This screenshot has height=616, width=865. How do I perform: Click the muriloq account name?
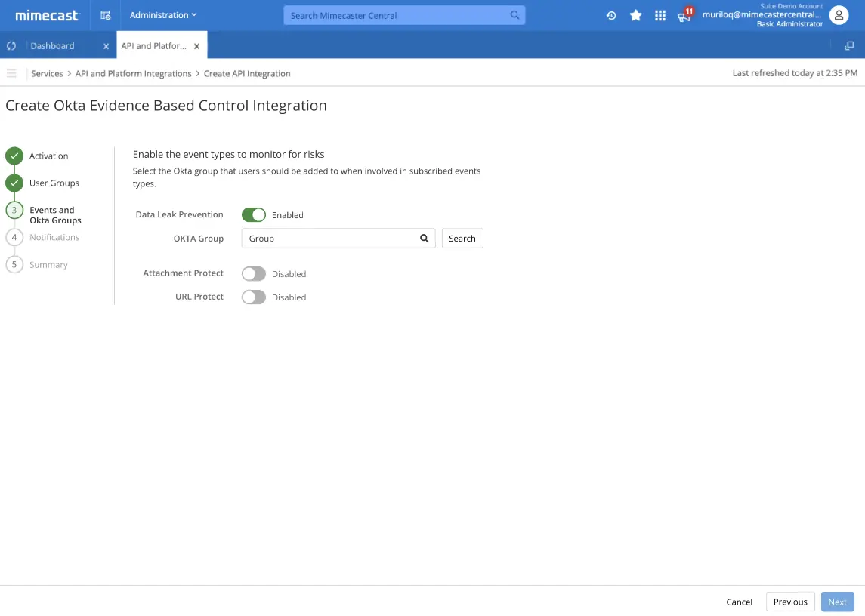(x=762, y=15)
